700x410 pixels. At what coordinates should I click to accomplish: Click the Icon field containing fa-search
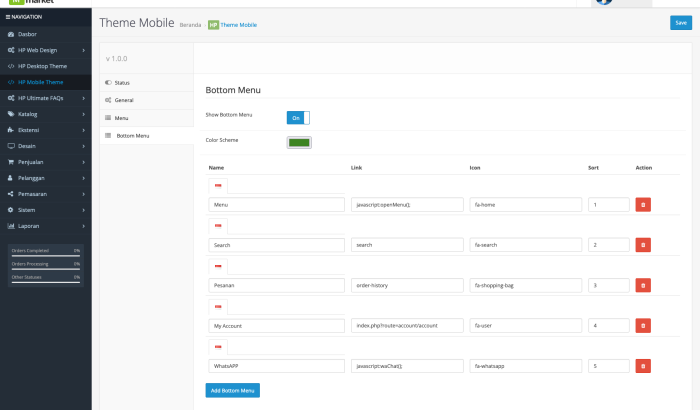coord(525,245)
